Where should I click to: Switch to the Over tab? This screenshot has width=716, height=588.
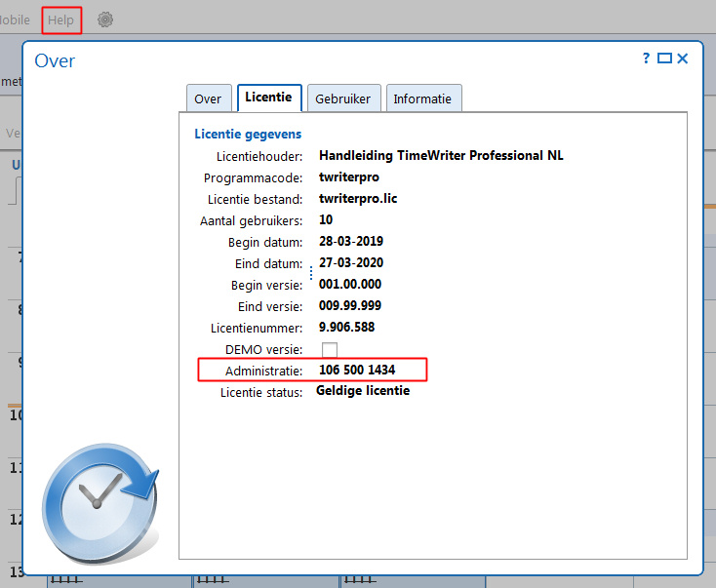[209, 98]
